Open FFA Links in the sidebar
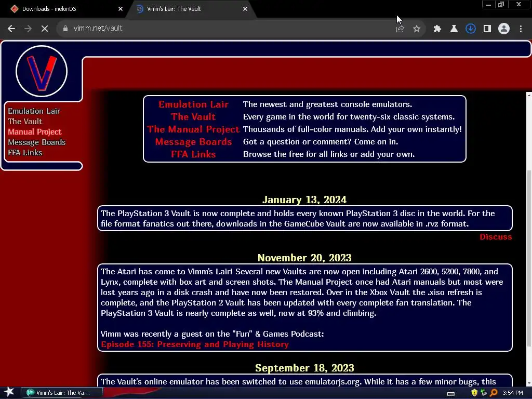 pos(25,153)
